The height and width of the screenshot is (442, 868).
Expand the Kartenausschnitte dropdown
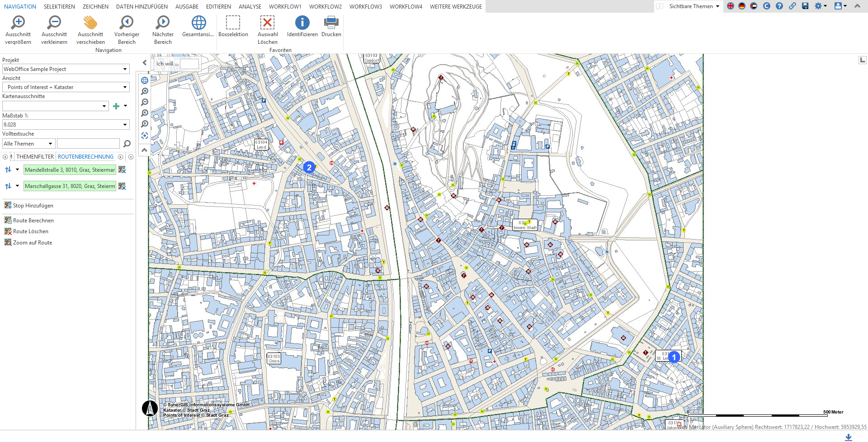[103, 106]
